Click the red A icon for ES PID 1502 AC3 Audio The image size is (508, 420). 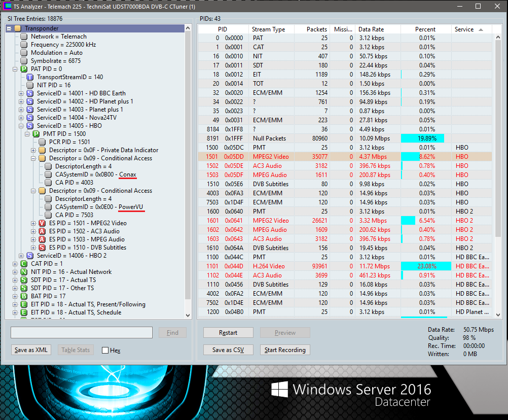coord(42,231)
